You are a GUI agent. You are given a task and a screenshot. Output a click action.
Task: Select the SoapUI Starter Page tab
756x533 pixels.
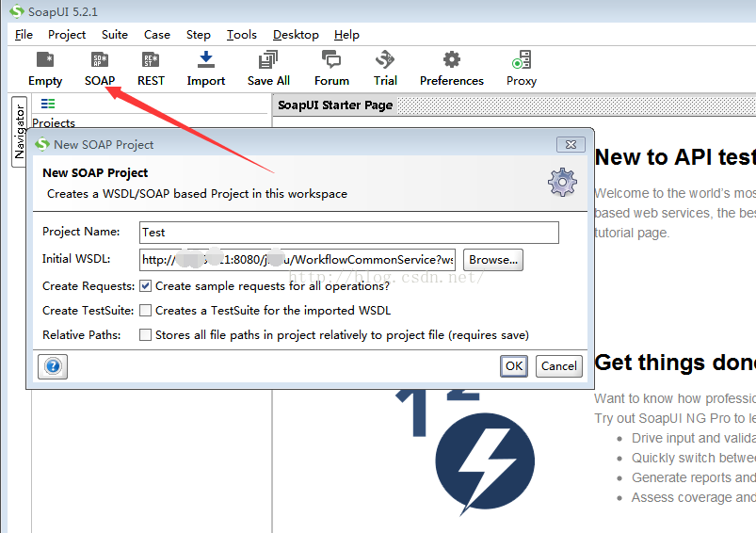coord(335,105)
